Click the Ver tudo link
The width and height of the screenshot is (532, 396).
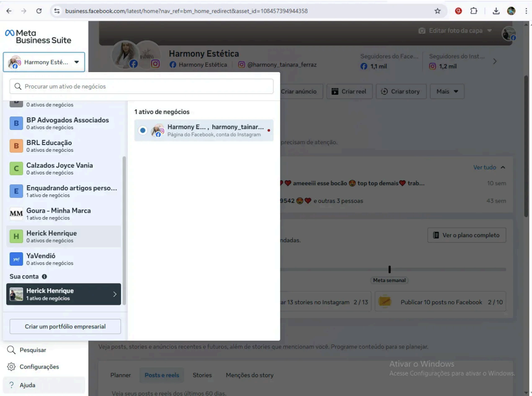(484, 167)
